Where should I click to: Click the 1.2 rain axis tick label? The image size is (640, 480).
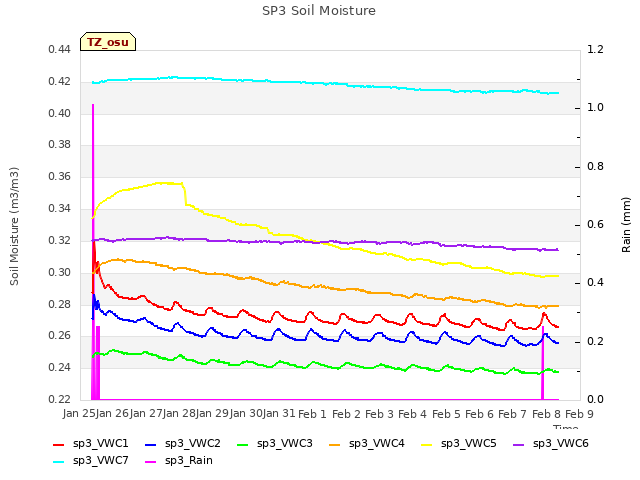coord(595,49)
